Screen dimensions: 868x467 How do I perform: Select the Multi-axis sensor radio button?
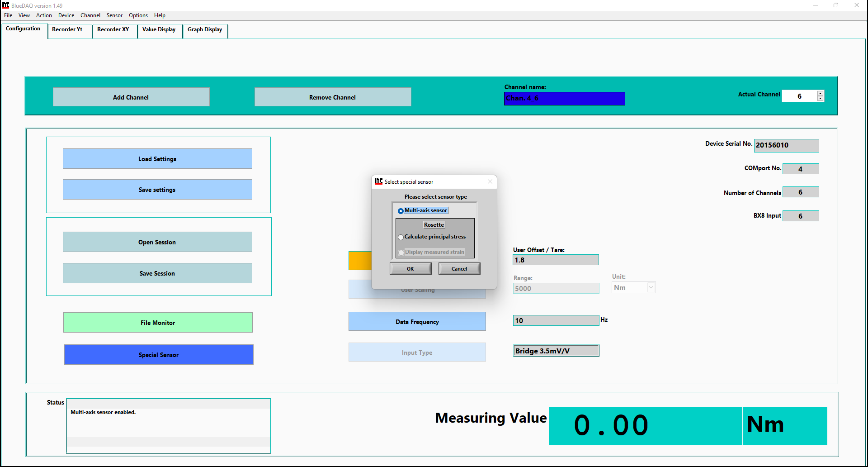(401, 211)
